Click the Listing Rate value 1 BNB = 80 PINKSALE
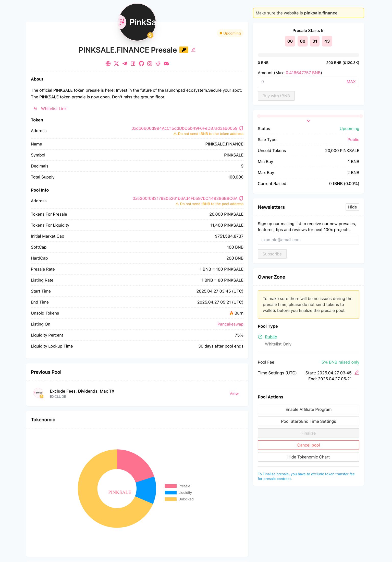Screen dimensions: 392x562 223,280
